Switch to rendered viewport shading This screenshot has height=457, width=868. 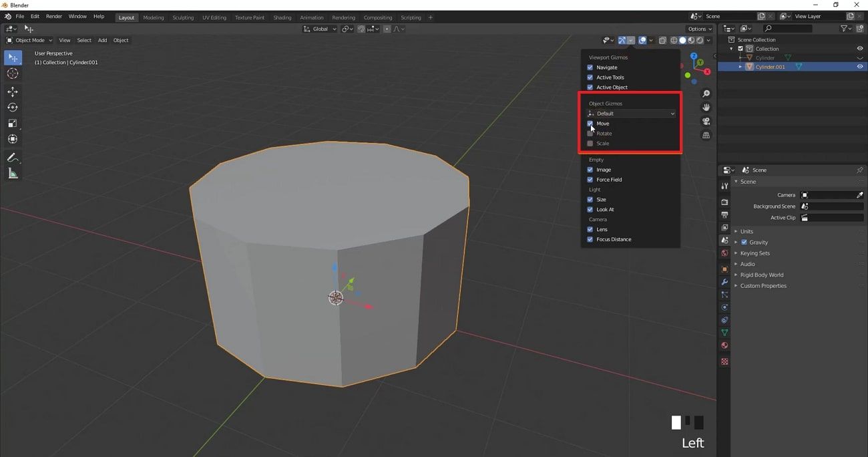coord(700,40)
